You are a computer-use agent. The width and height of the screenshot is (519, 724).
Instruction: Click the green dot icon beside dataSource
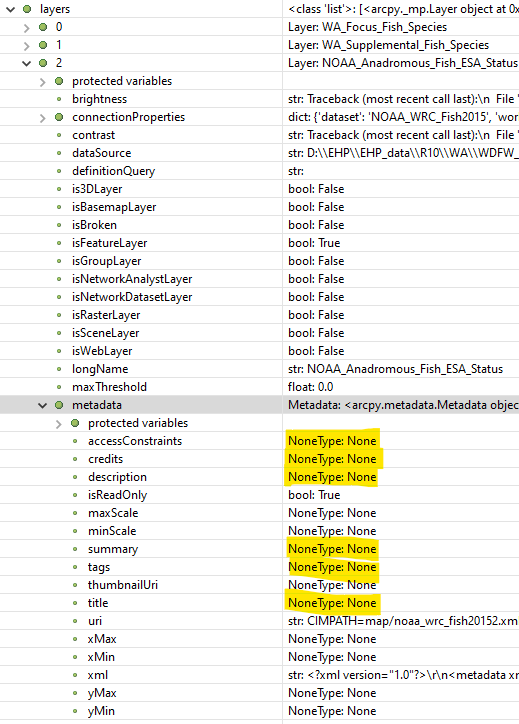click(x=59, y=153)
